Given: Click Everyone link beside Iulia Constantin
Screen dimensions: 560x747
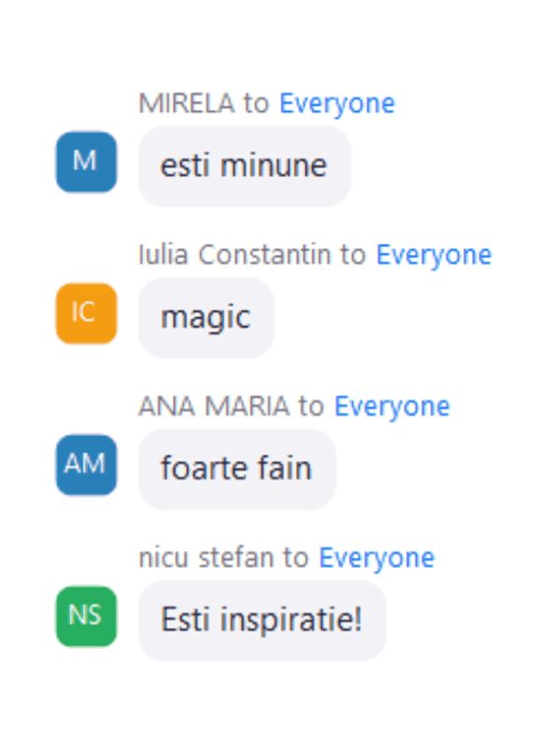Looking at the screenshot, I should pyautogui.click(x=434, y=255).
